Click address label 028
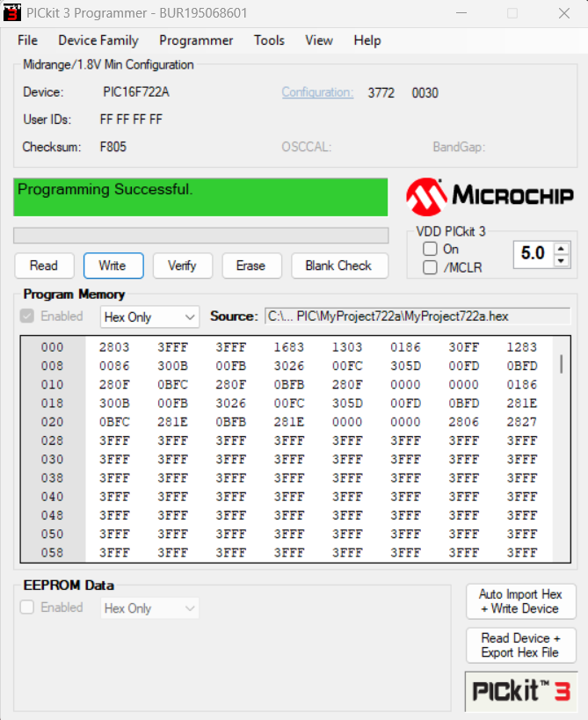Screen dimensions: 588x720 (53, 440)
